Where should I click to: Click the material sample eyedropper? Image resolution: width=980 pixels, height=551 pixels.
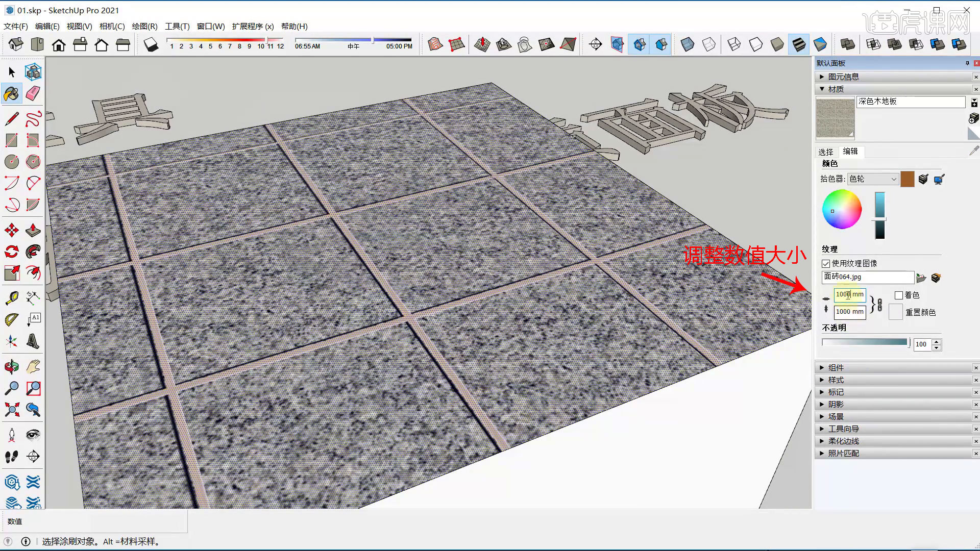tap(974, 151)
